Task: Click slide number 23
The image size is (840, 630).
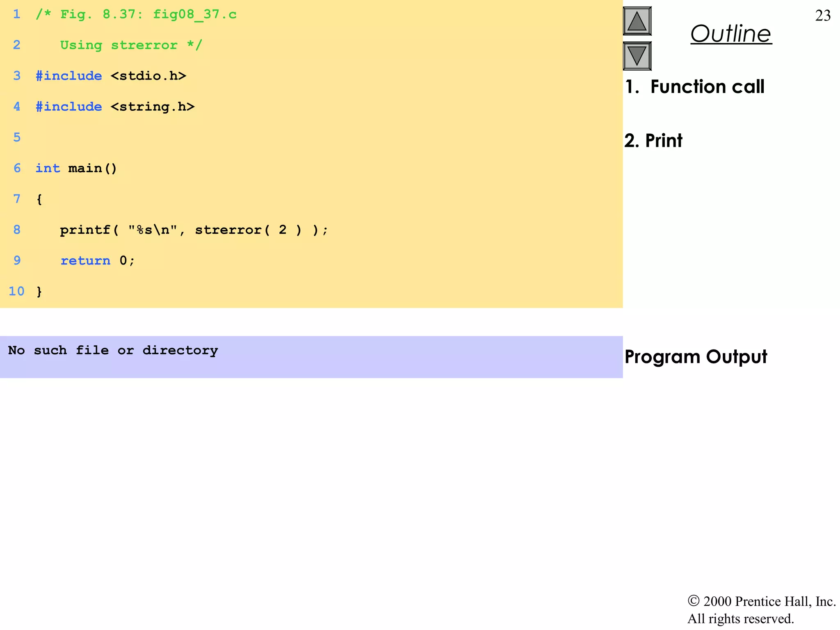Action: [823, 16]
